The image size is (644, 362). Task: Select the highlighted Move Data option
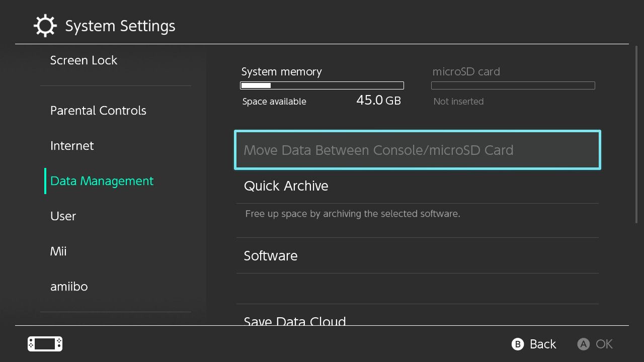pyautogui.click(x=417, y=150)
